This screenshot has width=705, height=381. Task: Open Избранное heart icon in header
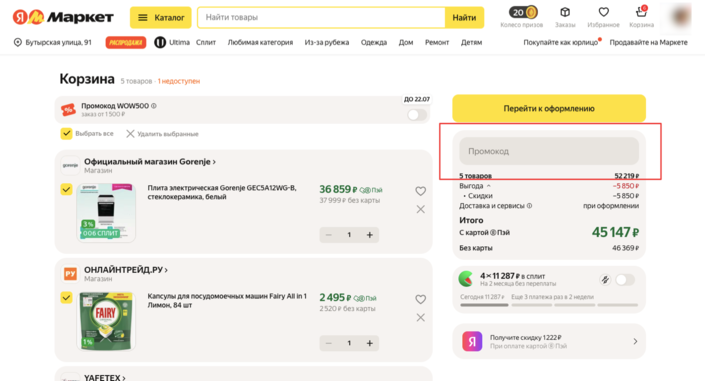click(x=603, y=12)
